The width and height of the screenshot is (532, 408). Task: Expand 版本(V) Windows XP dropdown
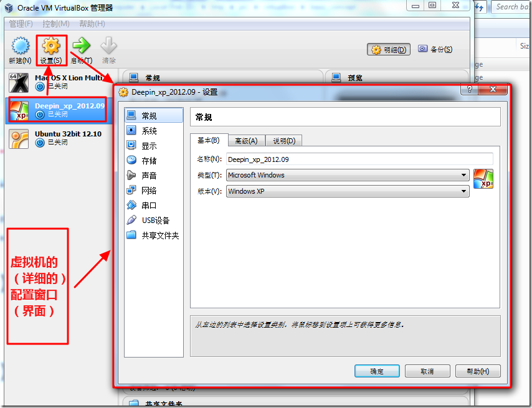click(348, 191)
